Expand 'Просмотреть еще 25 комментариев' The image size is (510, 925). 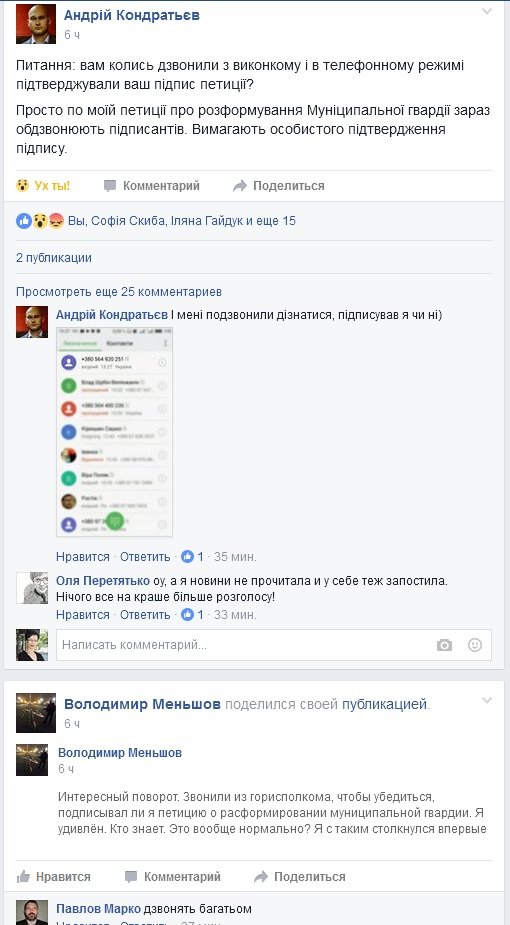tap(119, 292)
